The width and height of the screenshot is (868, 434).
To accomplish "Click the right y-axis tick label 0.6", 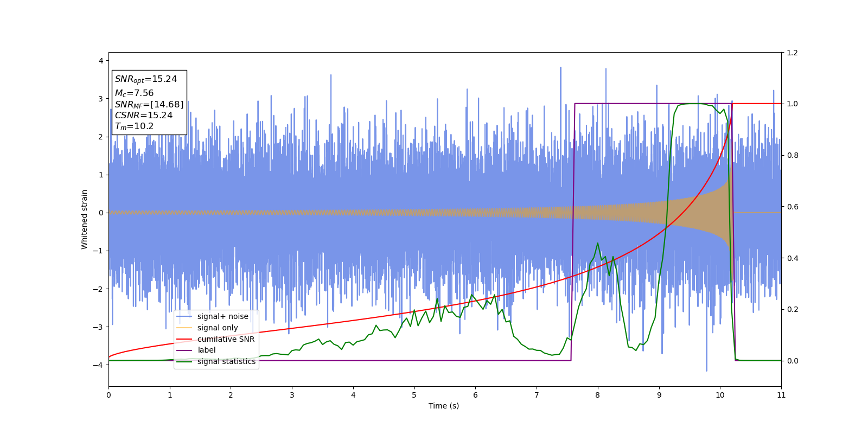I will [x=793, y=207].
